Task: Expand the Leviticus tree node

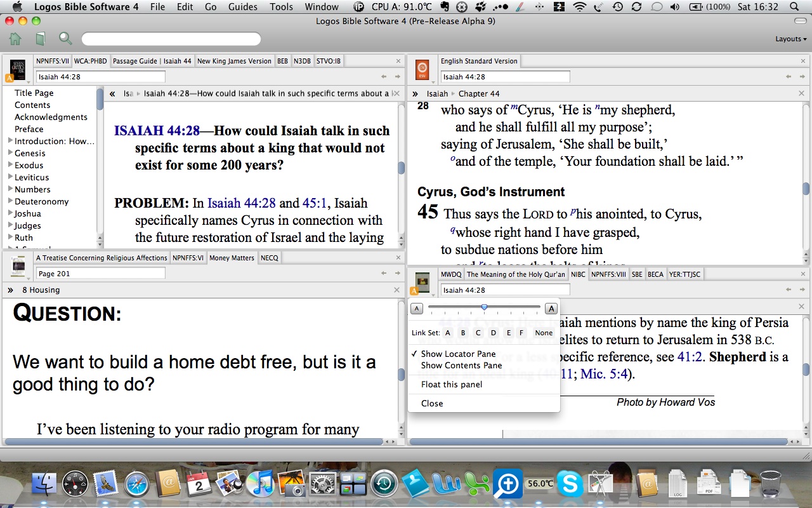Action: [10, 177]
